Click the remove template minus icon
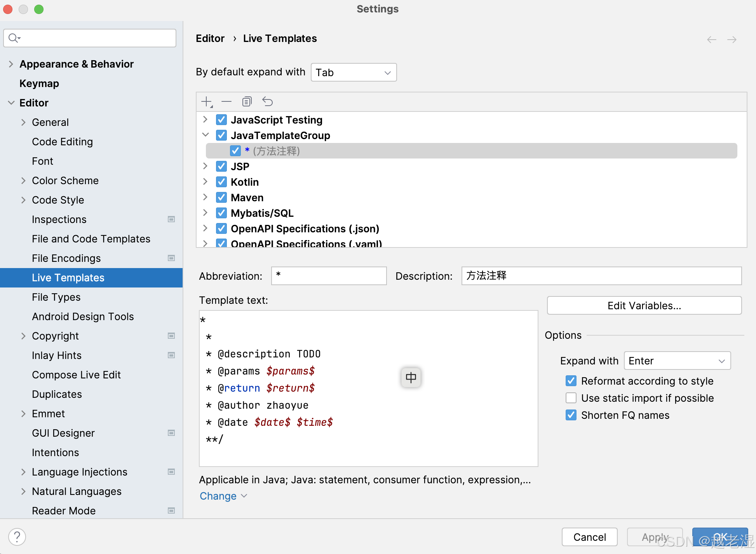 [x=226, y=102]
